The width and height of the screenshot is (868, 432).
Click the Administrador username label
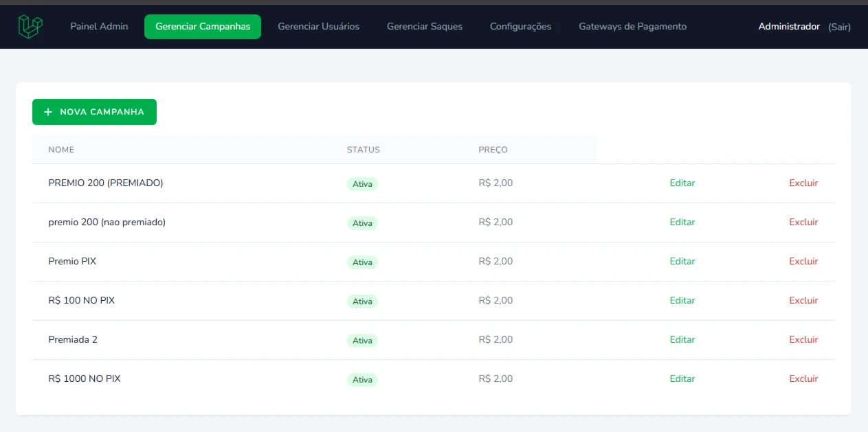(x=788, y=26)
